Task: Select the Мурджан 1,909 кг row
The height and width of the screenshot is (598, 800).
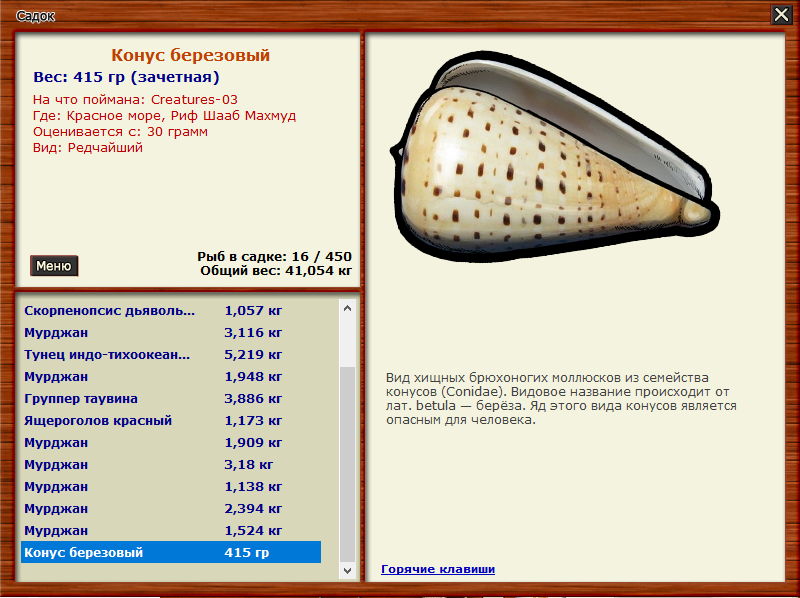Action: (171, 442)
